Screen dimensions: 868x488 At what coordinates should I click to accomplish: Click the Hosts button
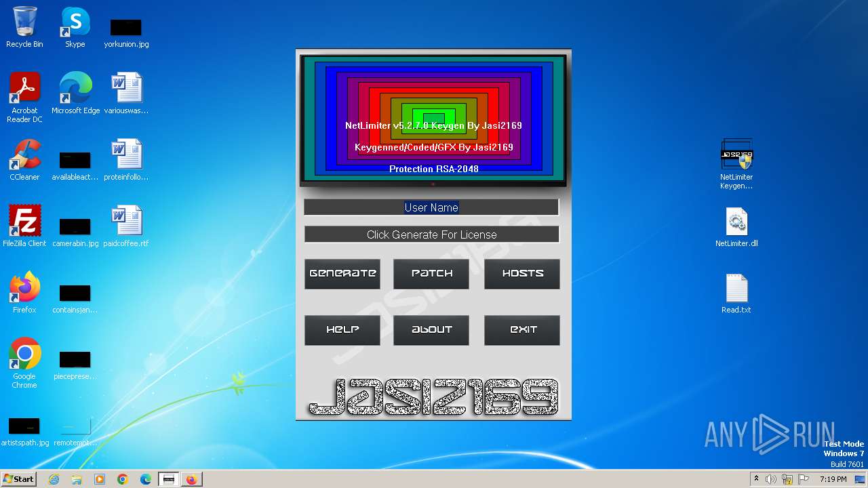click(522, 274)
